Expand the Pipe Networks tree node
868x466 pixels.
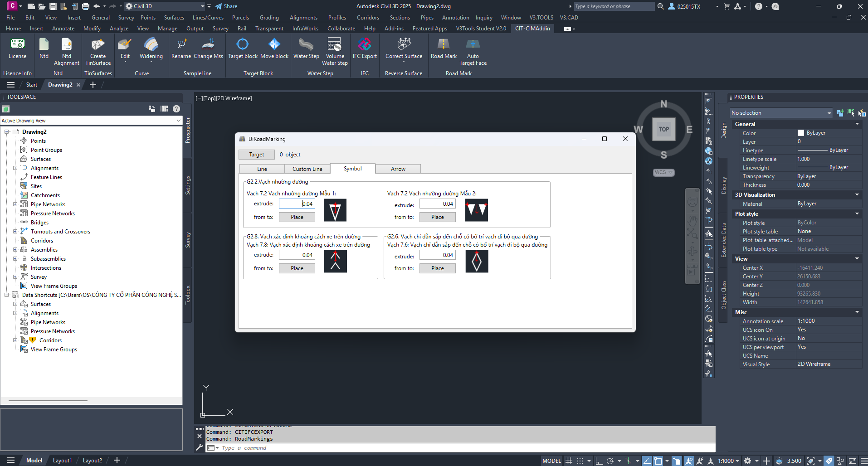pos(15,204)
